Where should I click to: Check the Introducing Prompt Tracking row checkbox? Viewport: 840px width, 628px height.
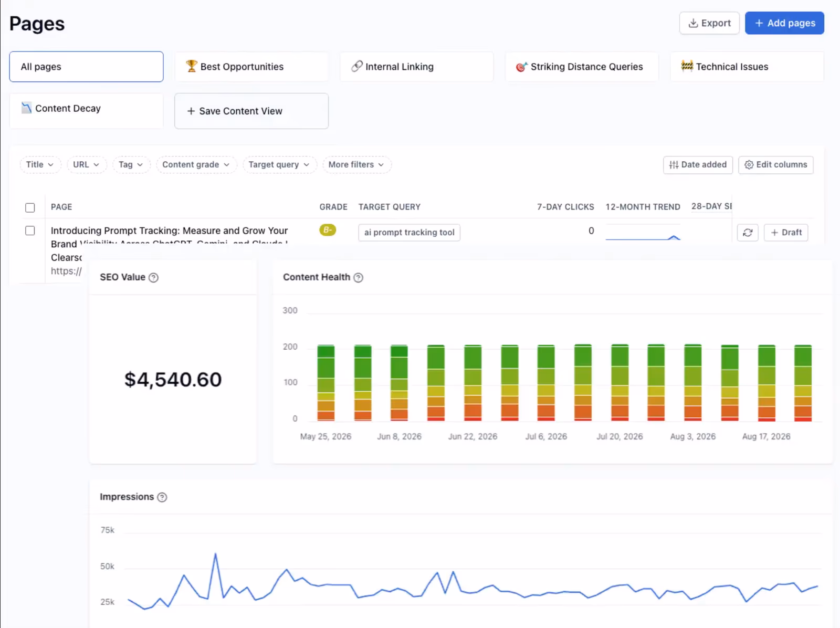30,231
